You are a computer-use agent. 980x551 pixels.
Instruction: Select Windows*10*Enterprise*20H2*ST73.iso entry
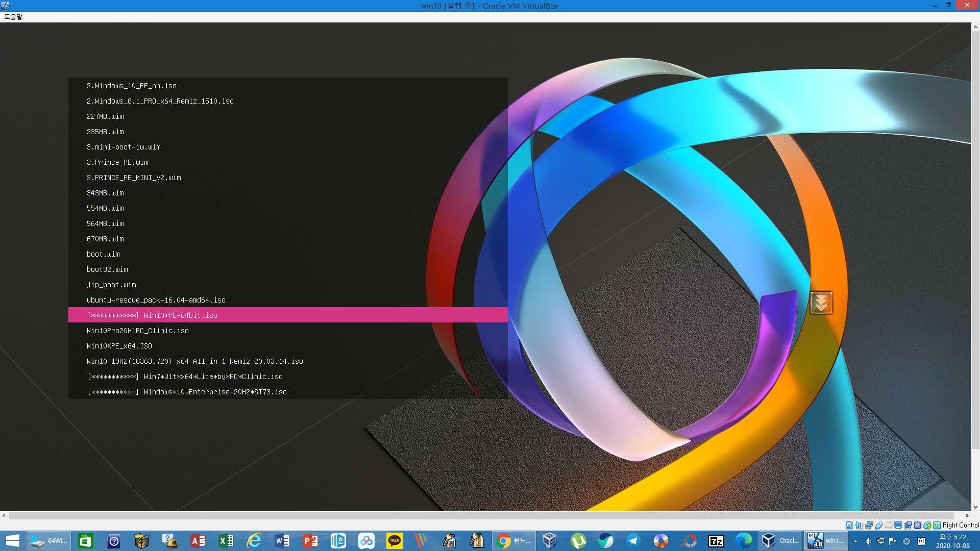(288, 392)
